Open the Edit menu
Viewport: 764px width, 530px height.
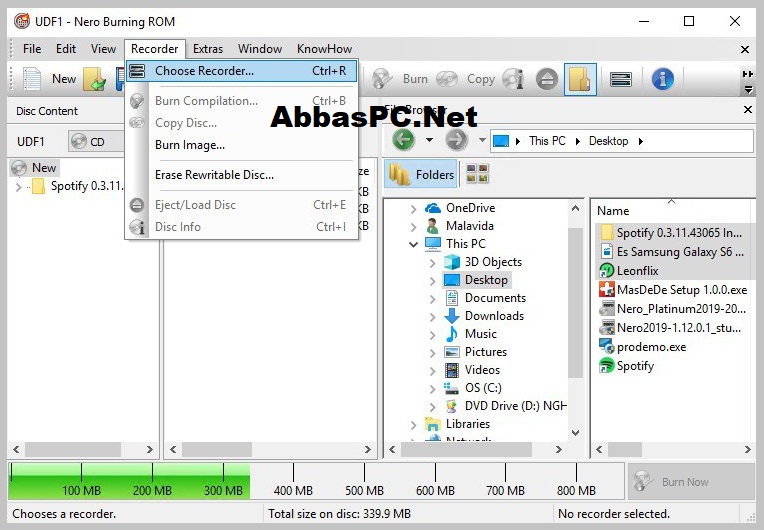click(66, 49)
